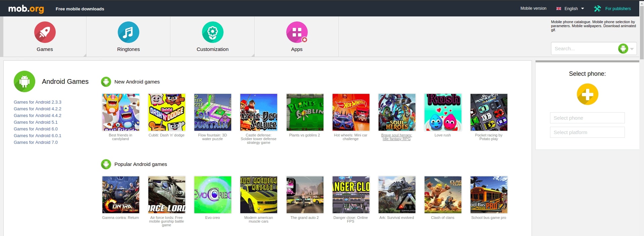The height and width of the screenshot is (236, 644).
Task: Click the Android Games heading
Action: pyautogui.click(x=65, y=81)
